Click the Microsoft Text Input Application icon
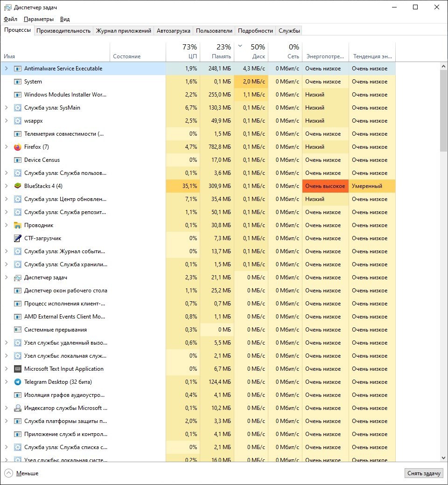This screenshot has height=485, width=448. coord(18,369)
